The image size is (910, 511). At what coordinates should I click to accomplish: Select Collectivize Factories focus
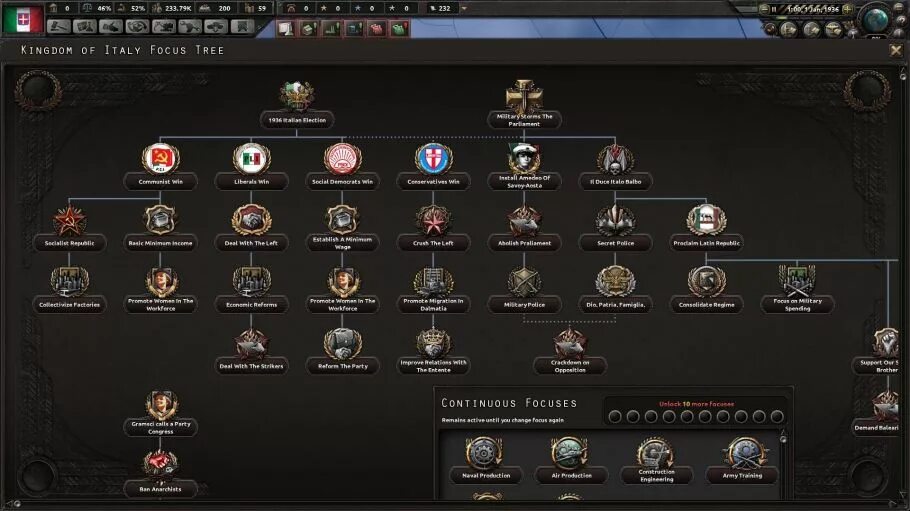(69, 289)
